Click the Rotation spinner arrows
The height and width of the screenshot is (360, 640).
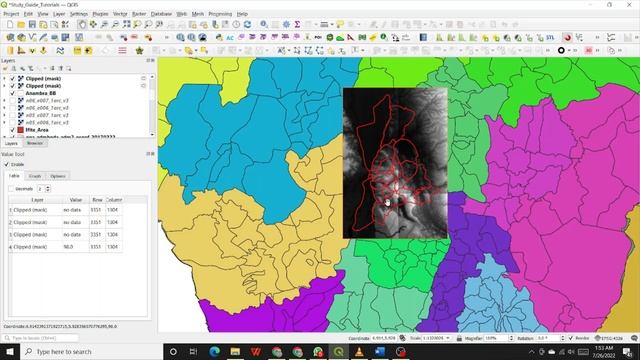click(562, 338)
